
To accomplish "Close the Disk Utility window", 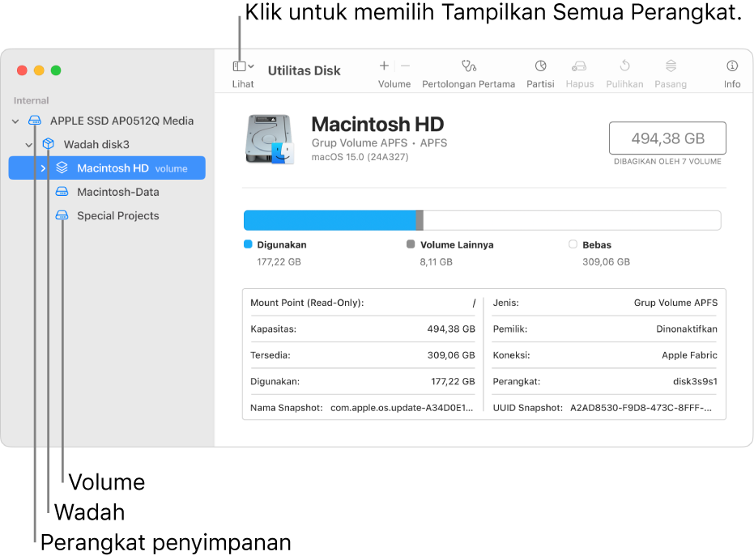I will (22, 70).
